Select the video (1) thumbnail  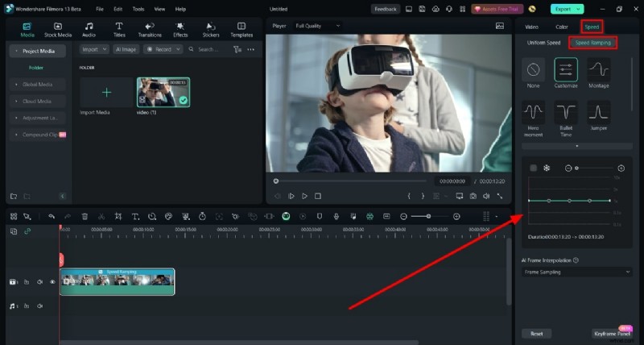point(163,93)
